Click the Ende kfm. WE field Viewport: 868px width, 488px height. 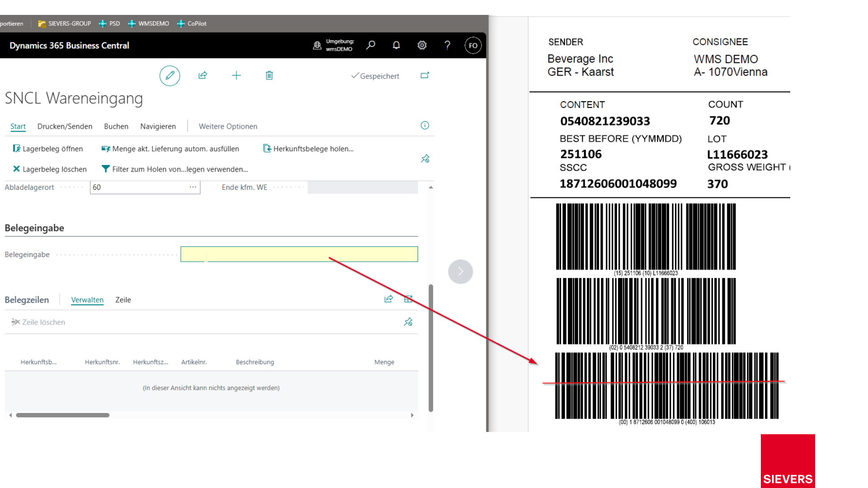point(363,187)
